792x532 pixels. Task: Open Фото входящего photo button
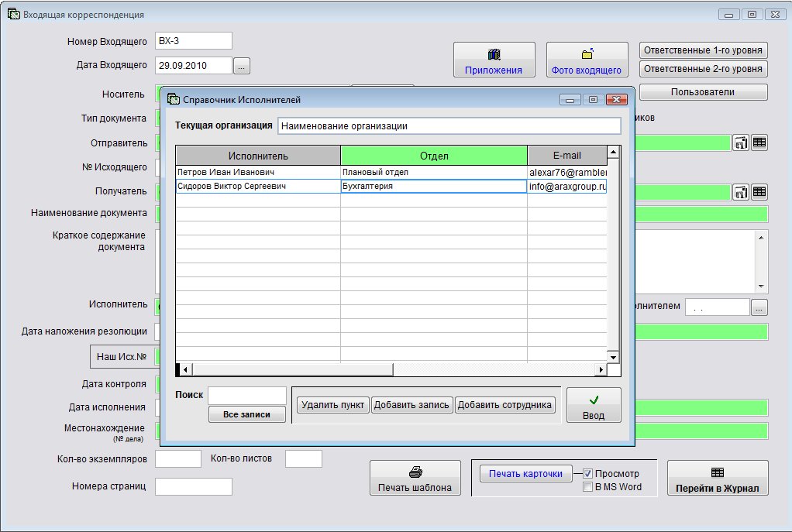[587, 60]
